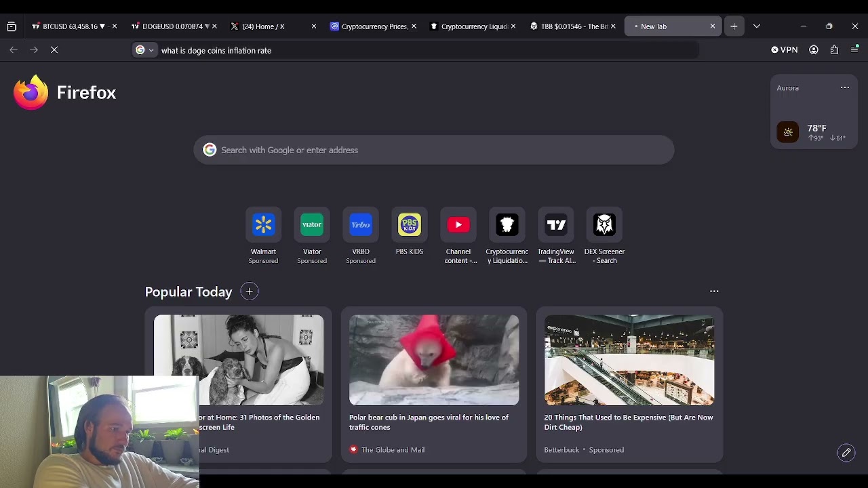
Task: Open the VRBO sponsored shortcut
Action: 361,236
